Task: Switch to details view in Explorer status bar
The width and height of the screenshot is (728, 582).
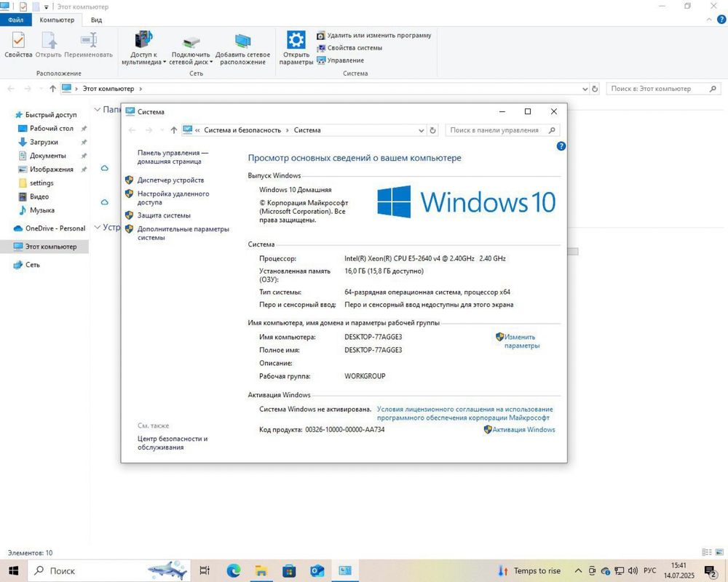Action: [707, 552]
